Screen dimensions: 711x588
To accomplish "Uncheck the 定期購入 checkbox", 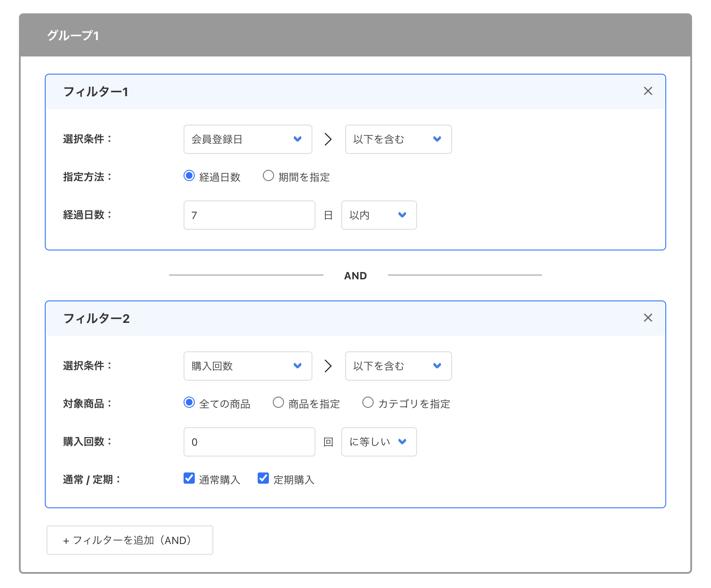I will [263, 478].
